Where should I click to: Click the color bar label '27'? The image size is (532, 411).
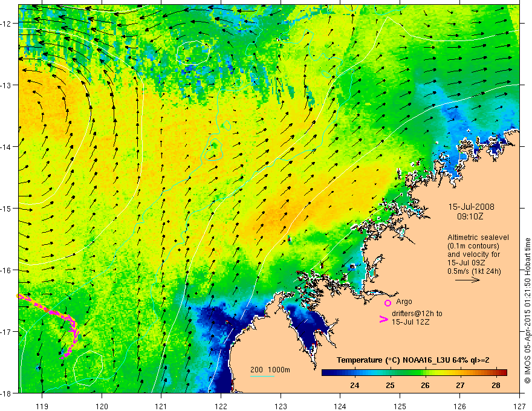click(x=460, y=385)
